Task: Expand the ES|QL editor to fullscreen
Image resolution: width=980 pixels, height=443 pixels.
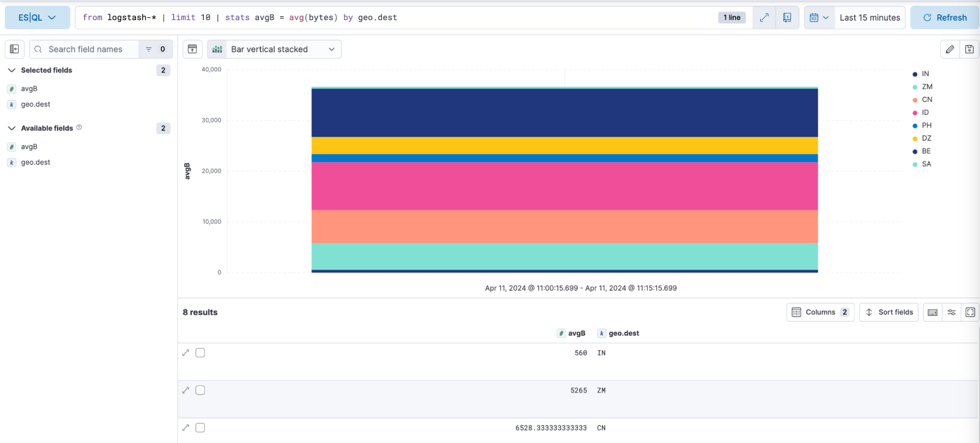Action: (764, 17)
